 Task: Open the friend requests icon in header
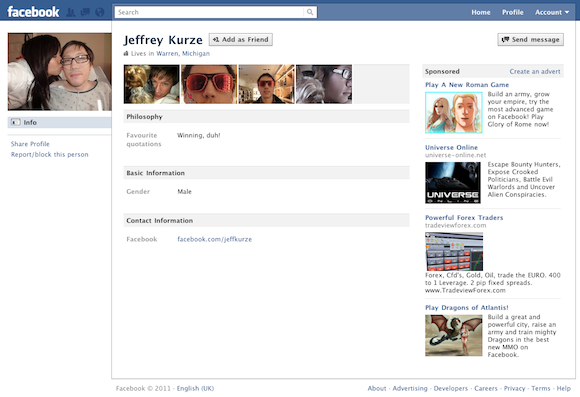tap(71, 13)
